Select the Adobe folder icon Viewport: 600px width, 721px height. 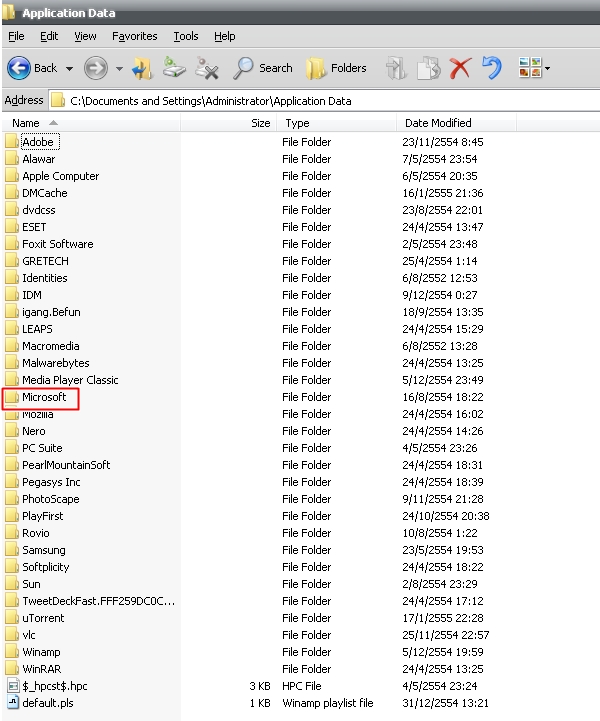(x=12, y=142)
